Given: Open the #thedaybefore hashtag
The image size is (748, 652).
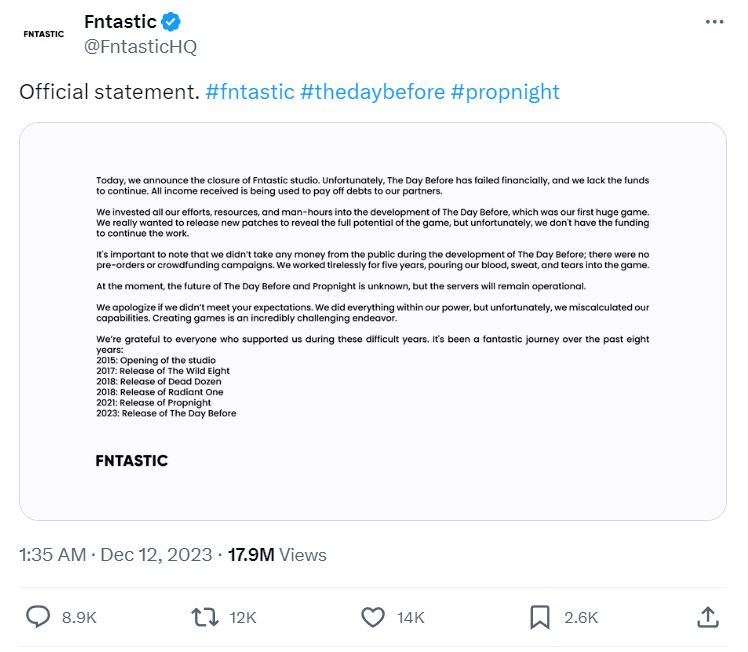Looking at the screenshot, I should [x=372, y=92].
